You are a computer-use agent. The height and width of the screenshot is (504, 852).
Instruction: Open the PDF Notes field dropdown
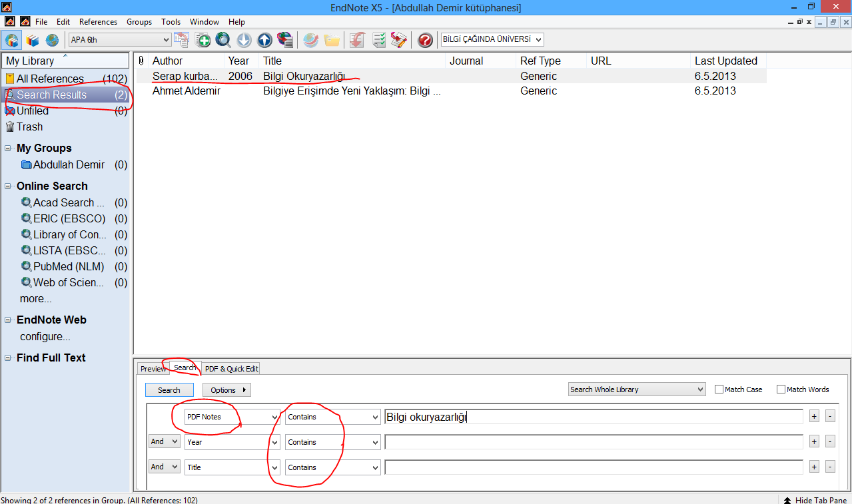(232, 417)
